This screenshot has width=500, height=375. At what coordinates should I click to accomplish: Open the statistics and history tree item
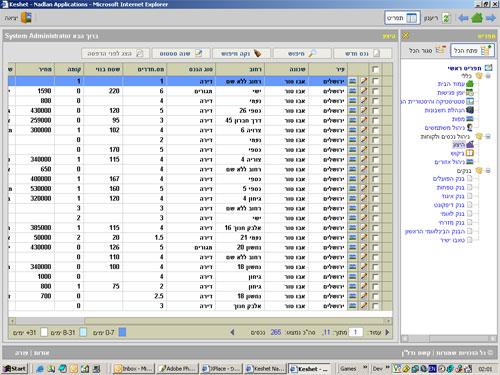coord(437,101)
